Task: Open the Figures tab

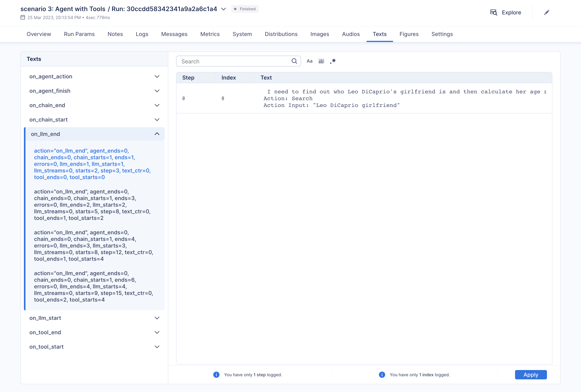Action: coord(409,34)
